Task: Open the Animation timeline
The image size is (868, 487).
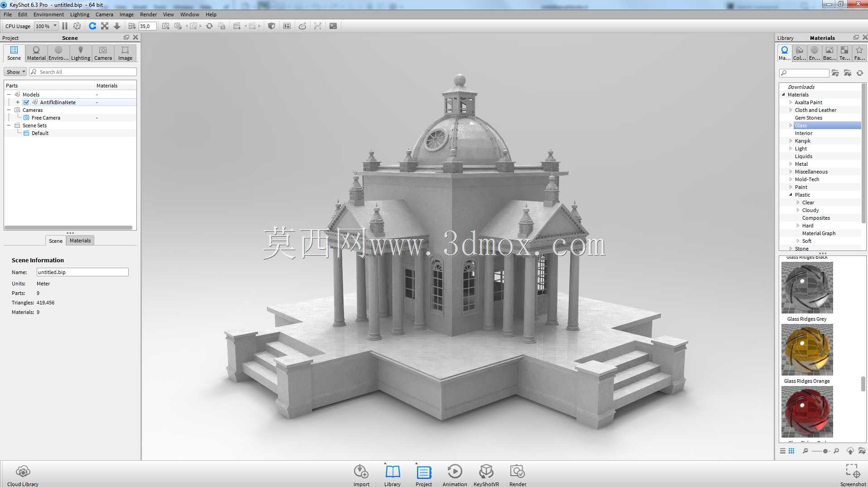Action: (x=455, y=475)
